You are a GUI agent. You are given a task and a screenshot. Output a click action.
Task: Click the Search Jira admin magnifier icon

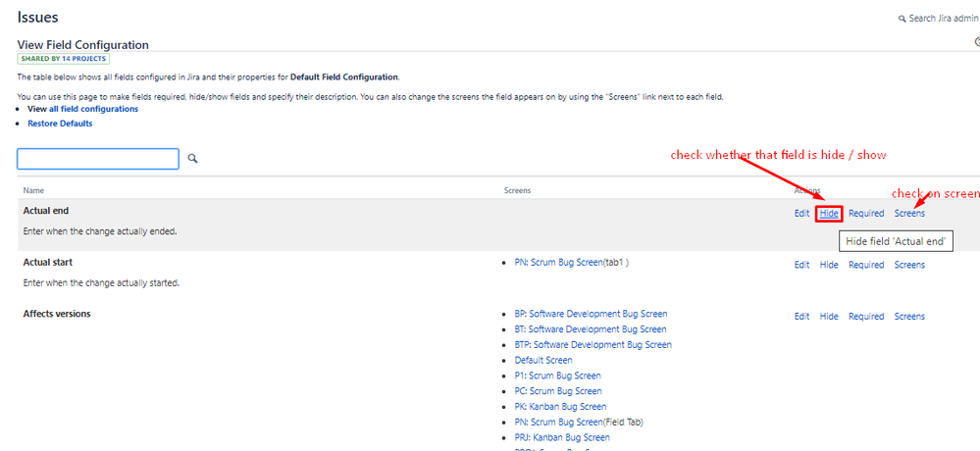click(902, 19)
